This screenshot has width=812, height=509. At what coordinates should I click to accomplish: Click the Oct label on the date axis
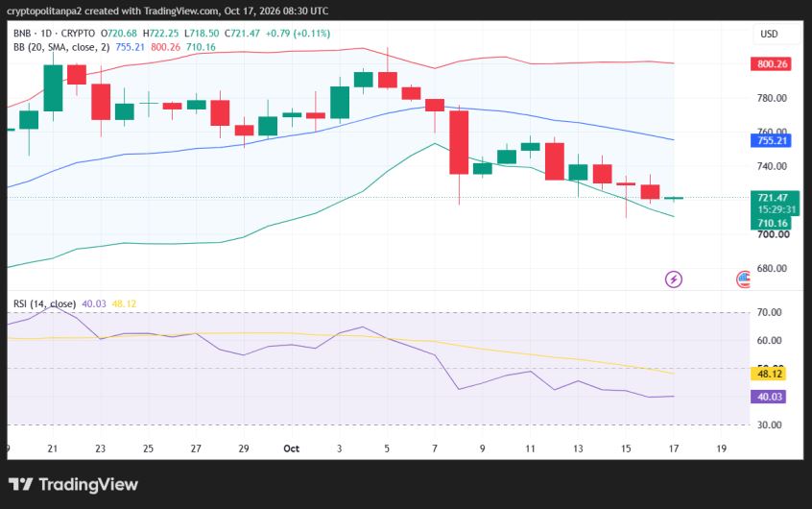click(291, 448)
